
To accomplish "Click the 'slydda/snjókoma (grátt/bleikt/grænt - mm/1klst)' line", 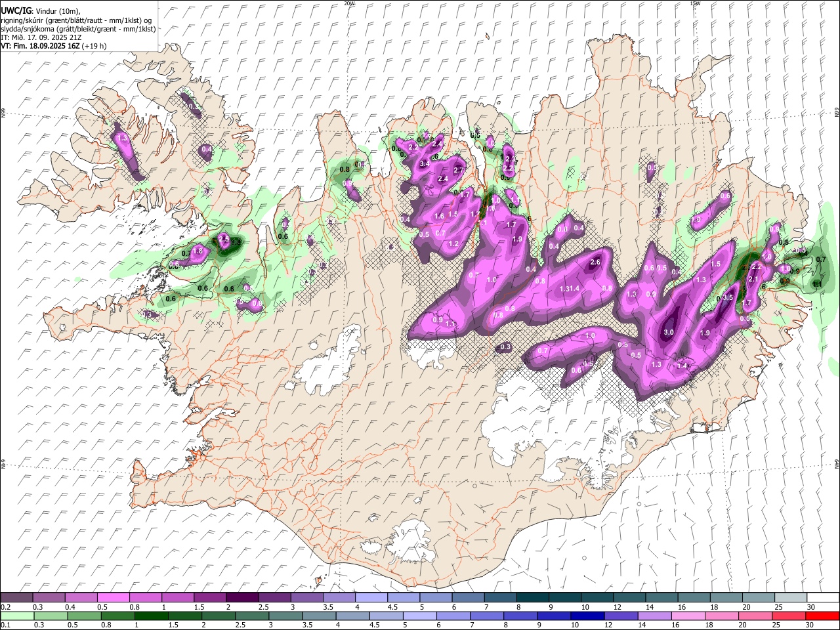I will coord(78,29).
